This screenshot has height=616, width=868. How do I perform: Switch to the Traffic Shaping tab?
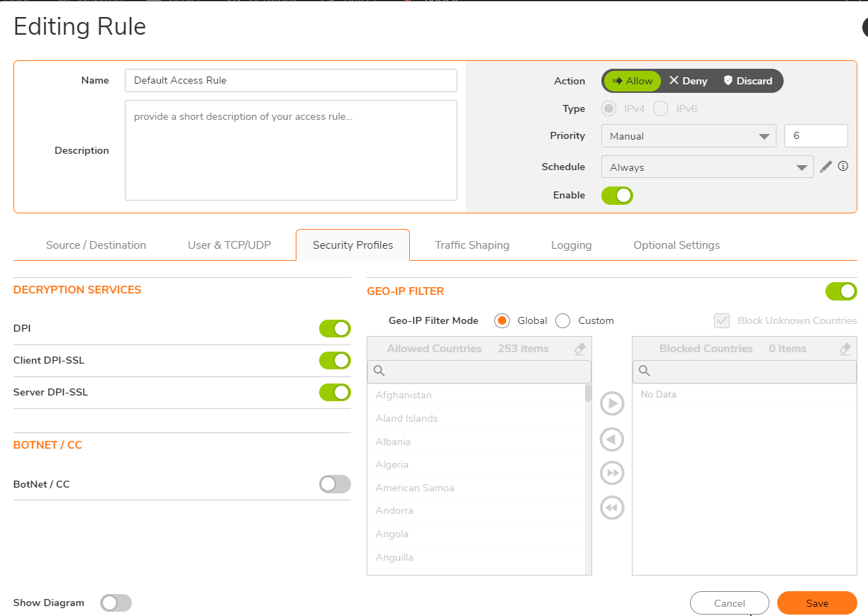tap(472, 245)
